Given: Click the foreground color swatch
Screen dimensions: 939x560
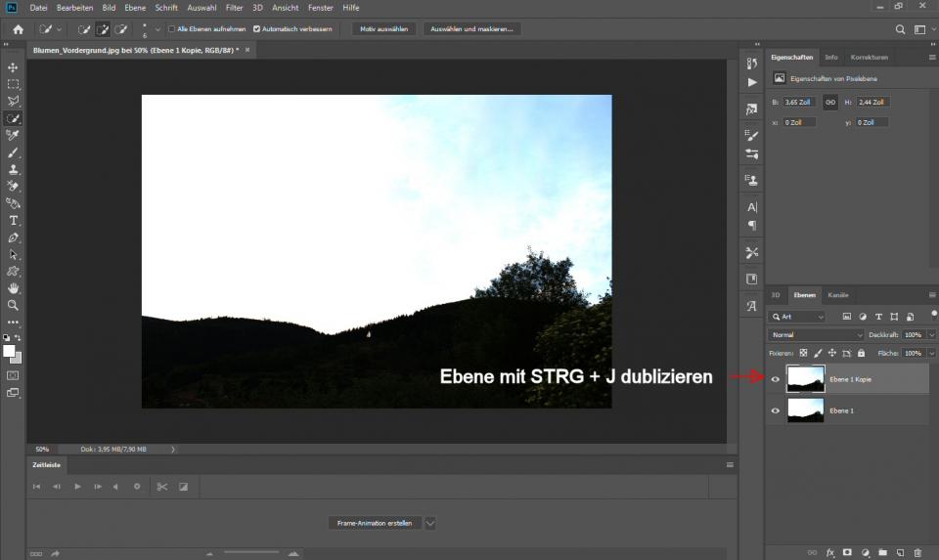Looking at the screenshot, I should (10, 352).
